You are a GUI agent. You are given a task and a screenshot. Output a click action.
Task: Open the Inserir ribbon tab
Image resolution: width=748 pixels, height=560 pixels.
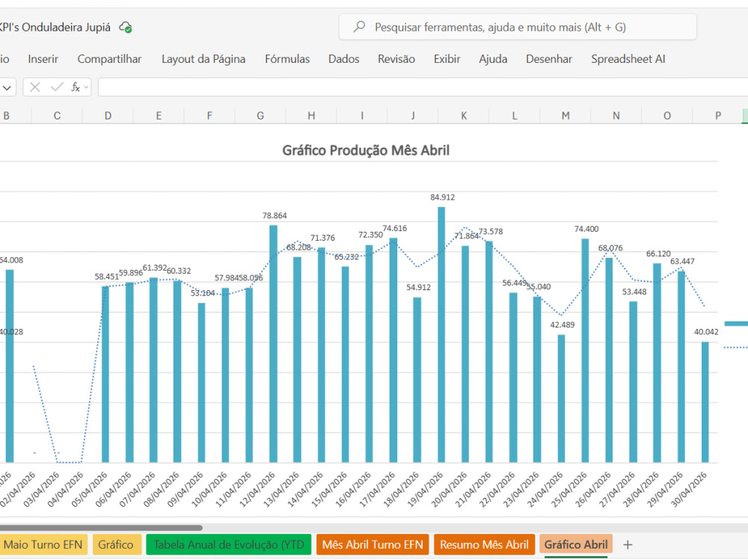pos(43,59)
